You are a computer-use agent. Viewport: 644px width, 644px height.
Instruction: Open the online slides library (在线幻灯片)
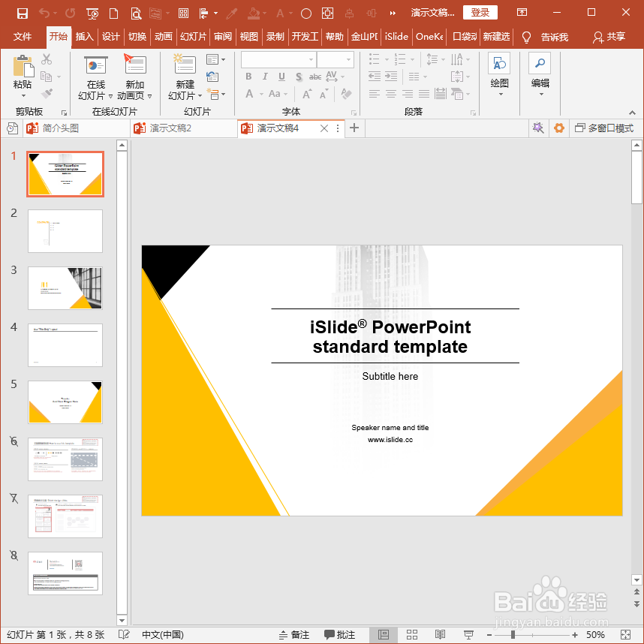click(95, 78)
